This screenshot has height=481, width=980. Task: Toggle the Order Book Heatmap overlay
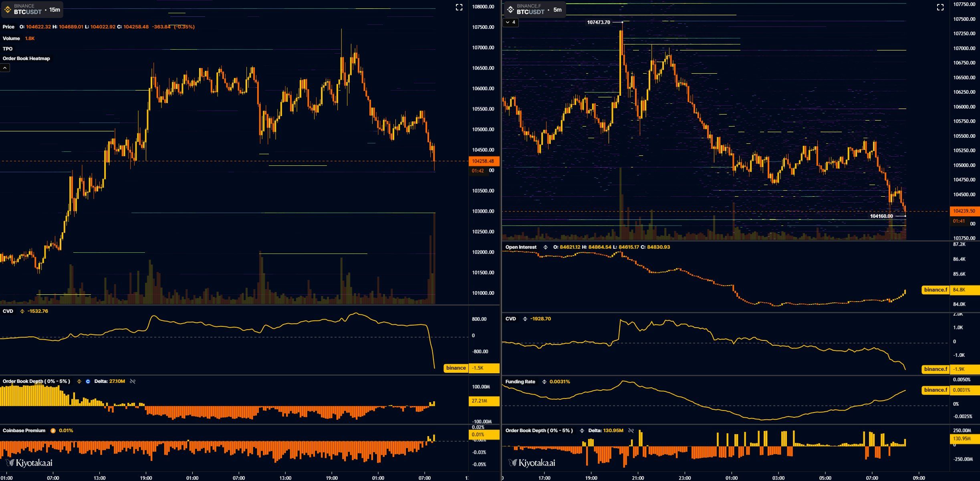(26, 58)
